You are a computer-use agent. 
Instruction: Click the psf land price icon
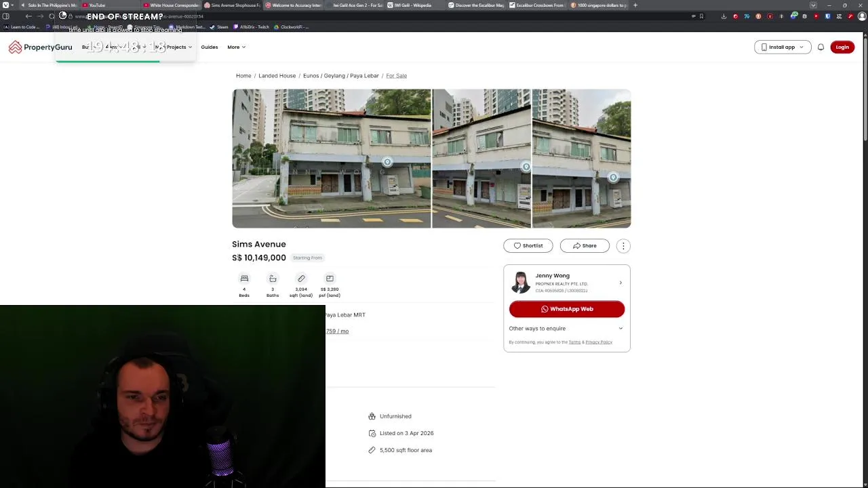pos(330,279)
